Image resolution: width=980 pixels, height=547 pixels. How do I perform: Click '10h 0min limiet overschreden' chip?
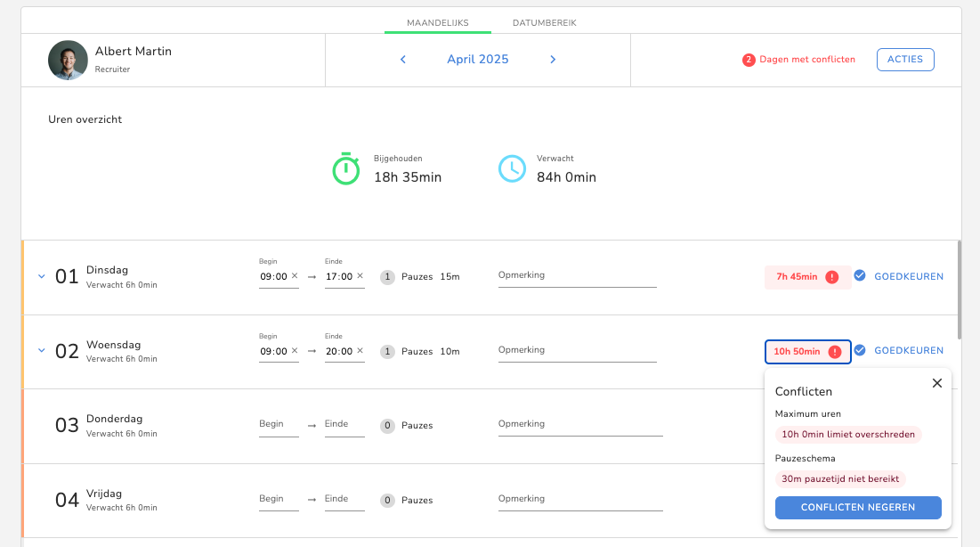(848, 435)
